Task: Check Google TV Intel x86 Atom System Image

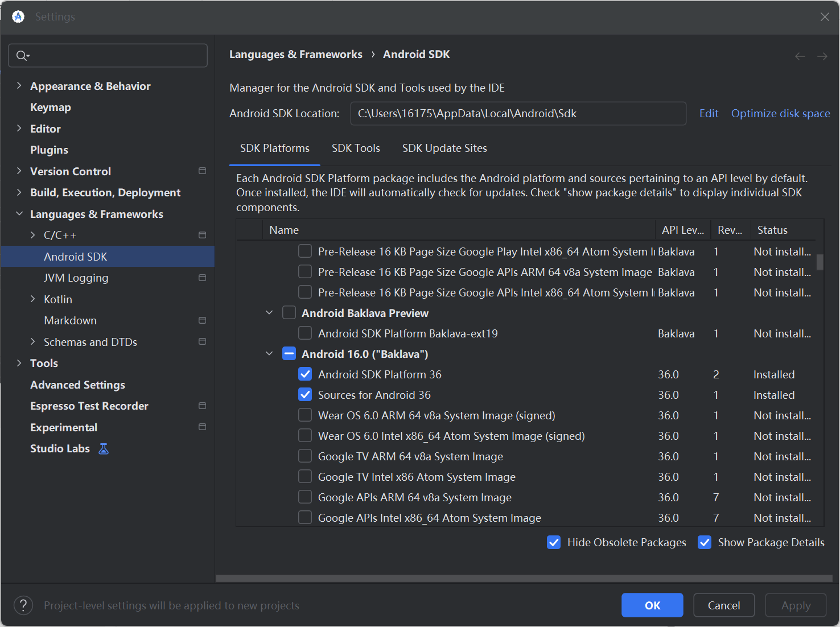Action: pyautogui.click(x=305, y=477)
